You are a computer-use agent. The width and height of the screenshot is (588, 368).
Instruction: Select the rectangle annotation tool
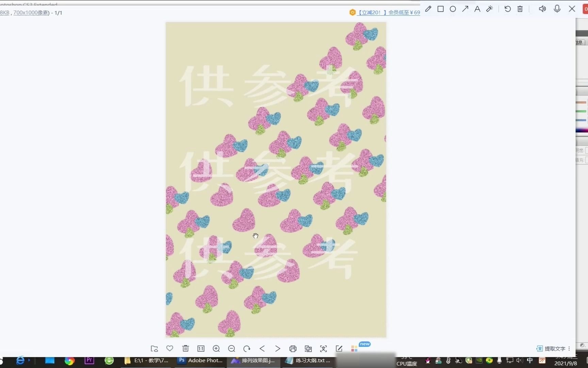(x=440, y=9)
